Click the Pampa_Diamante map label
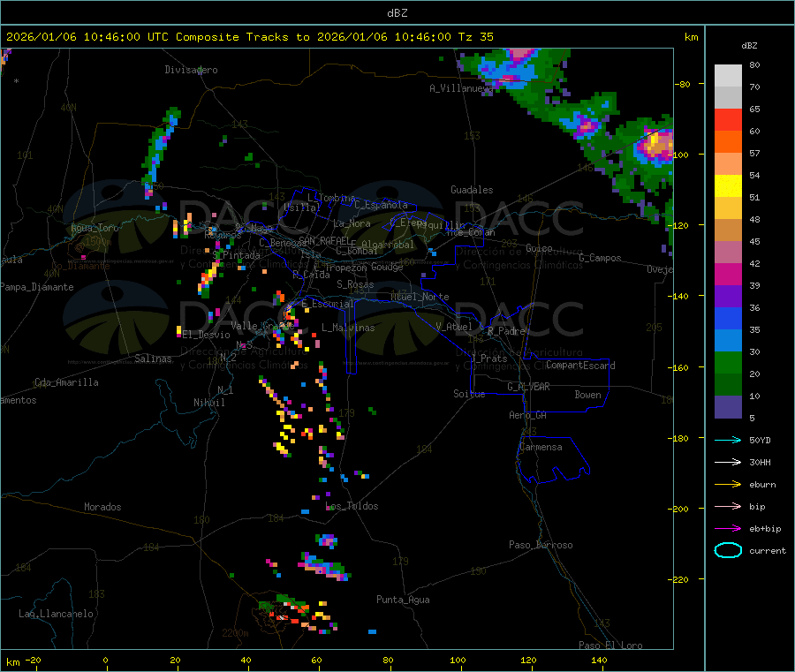 37,287
